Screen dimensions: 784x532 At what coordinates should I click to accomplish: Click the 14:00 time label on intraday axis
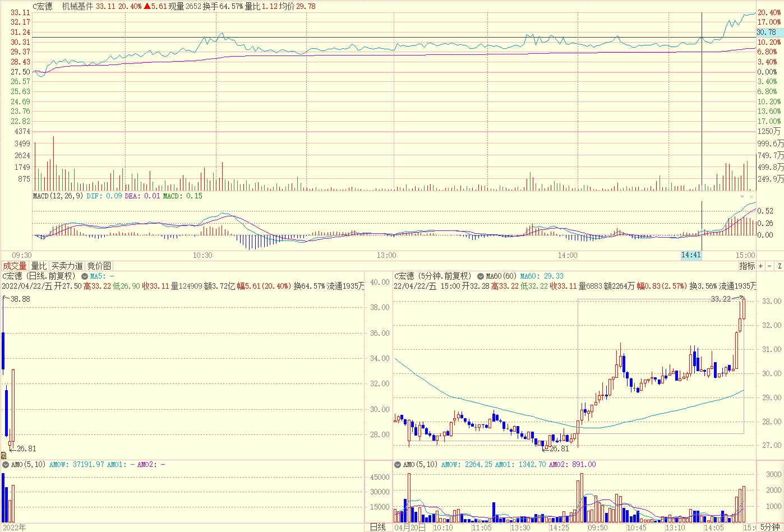tap(568, 255)
